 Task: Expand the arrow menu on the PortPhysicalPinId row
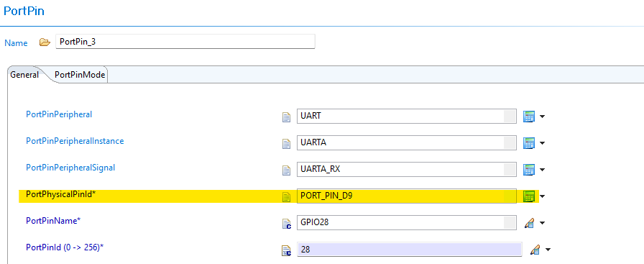click(x=542, y=196)
